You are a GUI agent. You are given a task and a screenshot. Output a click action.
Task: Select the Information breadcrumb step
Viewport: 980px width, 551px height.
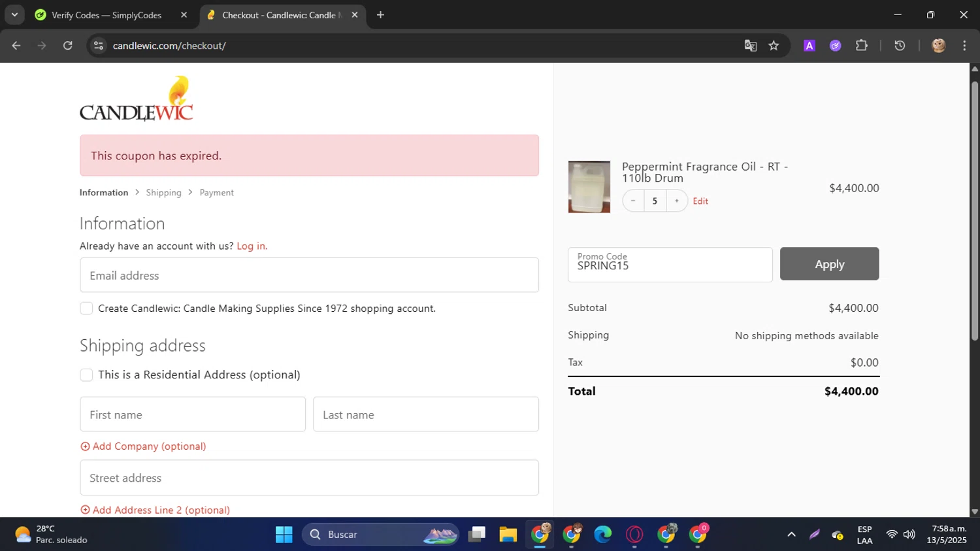104,193
